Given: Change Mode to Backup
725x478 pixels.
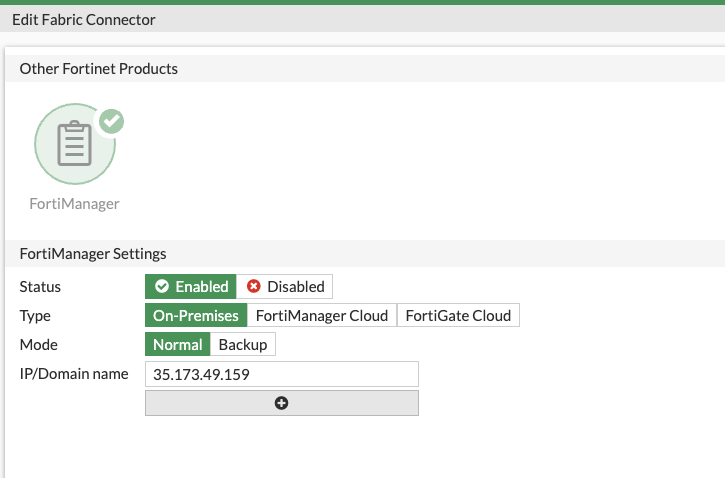Looking at the screenshot, I should [x=243, y=344].
